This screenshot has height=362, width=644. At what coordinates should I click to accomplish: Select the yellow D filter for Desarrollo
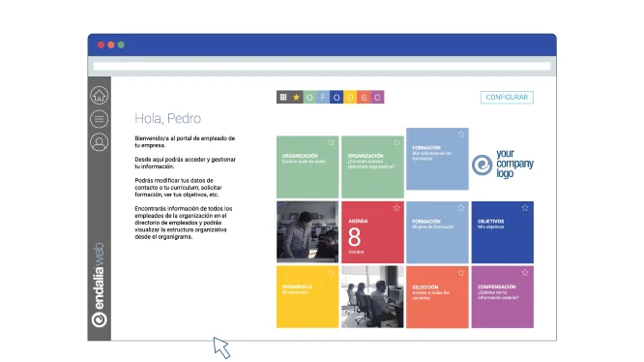[350, 97]
